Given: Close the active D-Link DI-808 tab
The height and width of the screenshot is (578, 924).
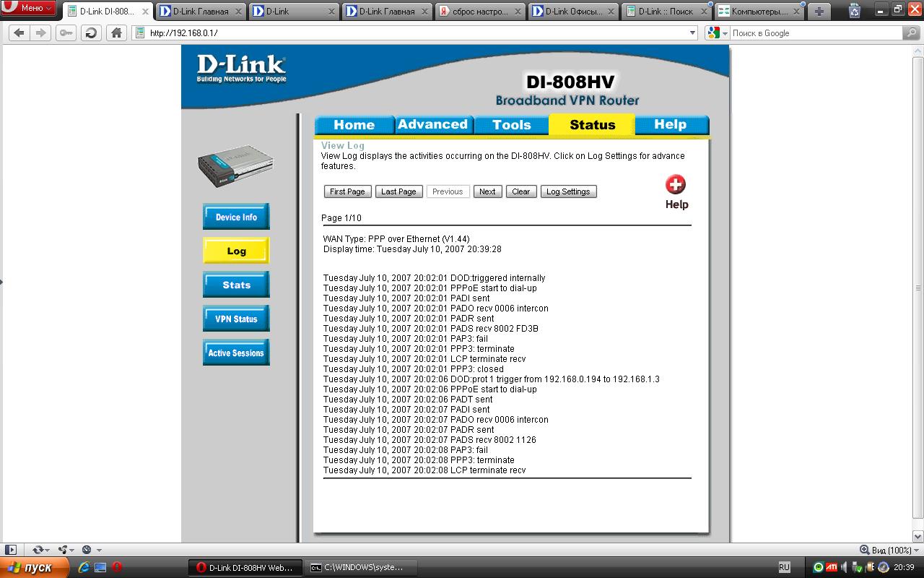Looking at the screenshot, I should pos(145,12).
